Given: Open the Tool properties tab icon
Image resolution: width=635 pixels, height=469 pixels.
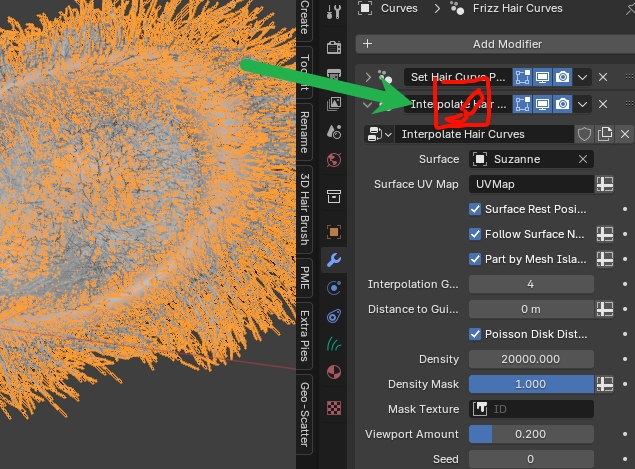Looking at the screenshot, I should [334, 12].
